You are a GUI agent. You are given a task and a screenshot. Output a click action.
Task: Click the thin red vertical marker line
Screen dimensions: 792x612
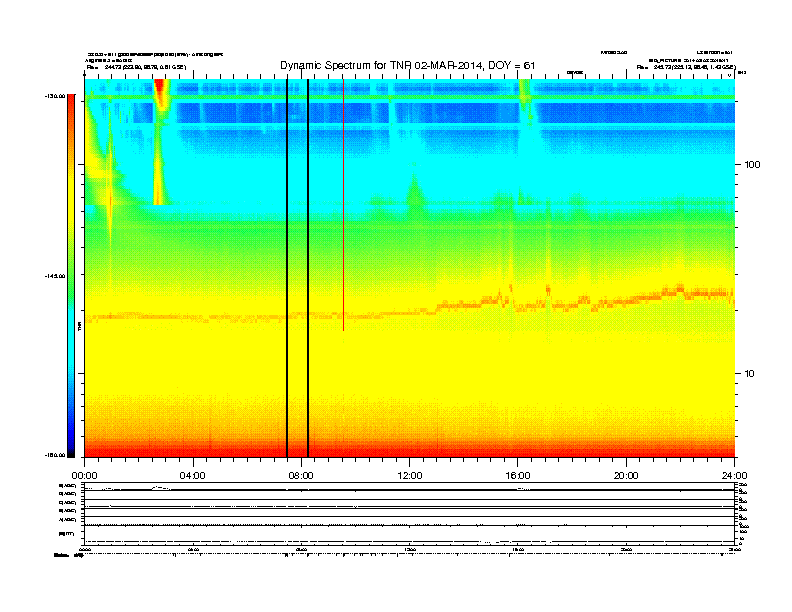[343, 205]
